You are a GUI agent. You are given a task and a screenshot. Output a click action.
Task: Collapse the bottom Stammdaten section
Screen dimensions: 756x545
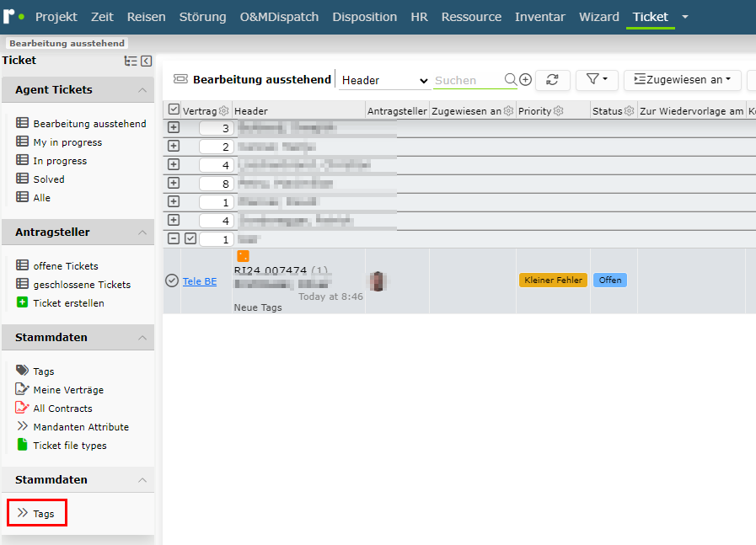[142, 480]
